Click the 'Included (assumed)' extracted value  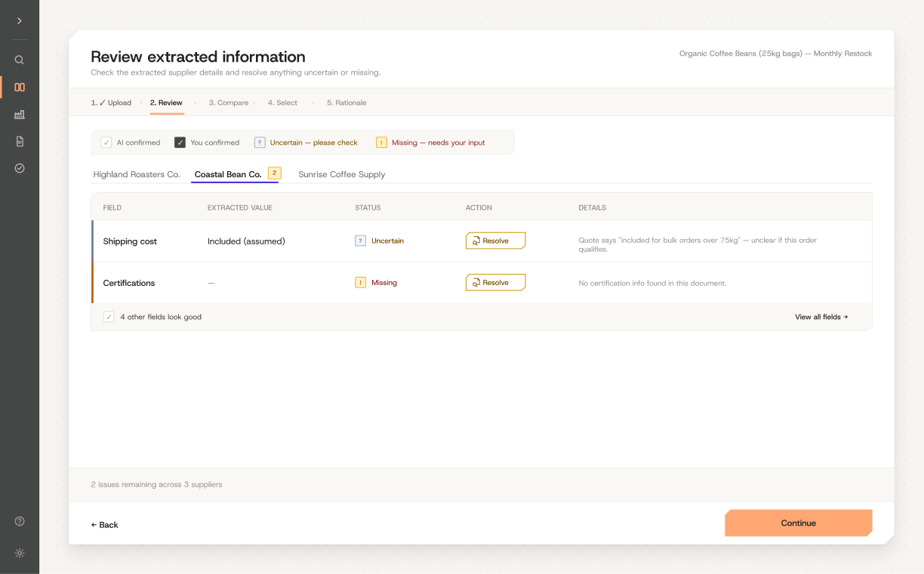246,241
